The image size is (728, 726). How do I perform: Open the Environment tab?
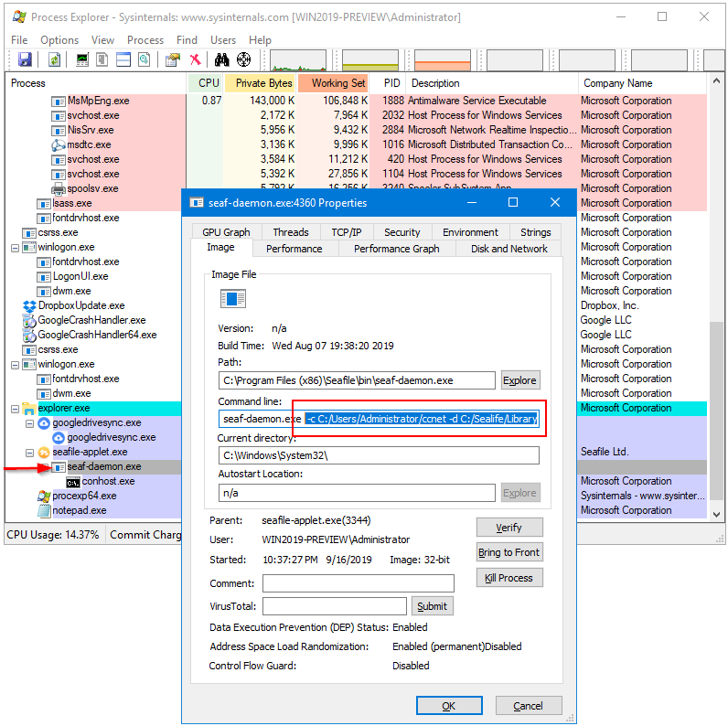coord(470,232)
